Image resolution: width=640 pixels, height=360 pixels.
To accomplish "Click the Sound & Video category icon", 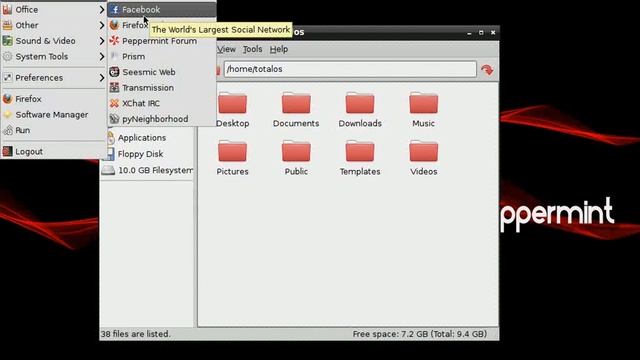I will point(7,41).
